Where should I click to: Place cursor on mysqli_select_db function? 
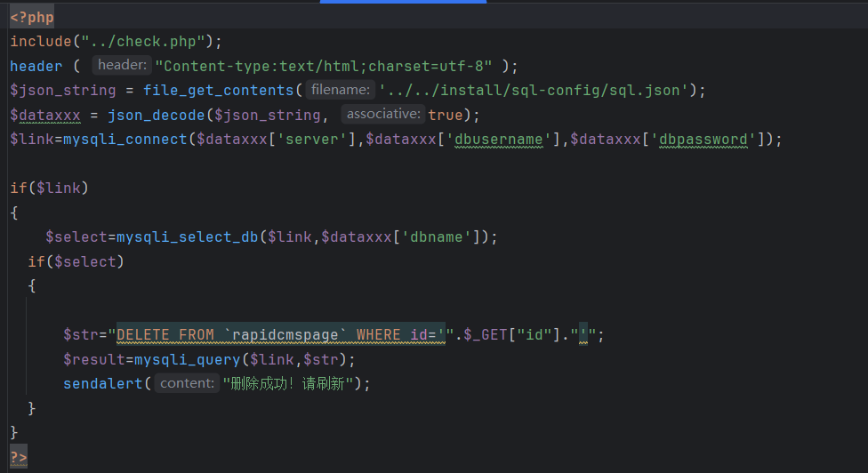pos(187,236)
